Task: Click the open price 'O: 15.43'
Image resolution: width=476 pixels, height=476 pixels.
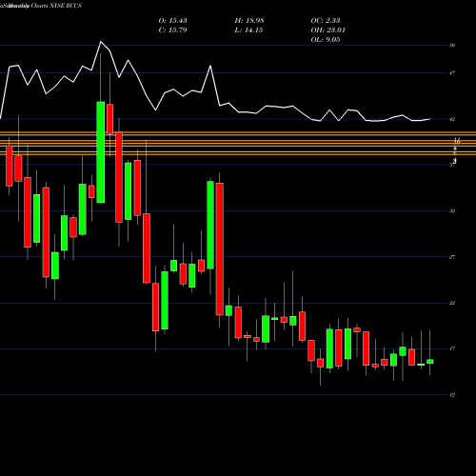Action: tap(172, 21)
